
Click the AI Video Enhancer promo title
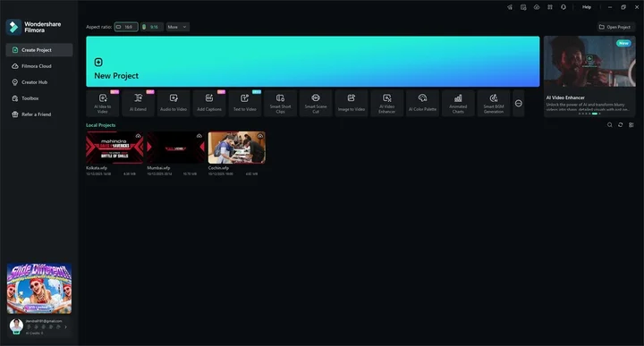[x=565, y=97]
